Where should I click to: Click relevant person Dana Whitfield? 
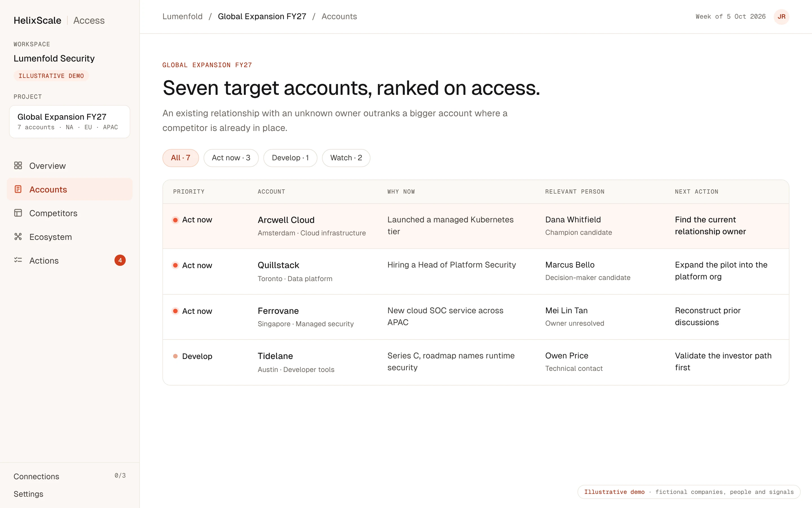pyautogui.click(x=573, y=219)
